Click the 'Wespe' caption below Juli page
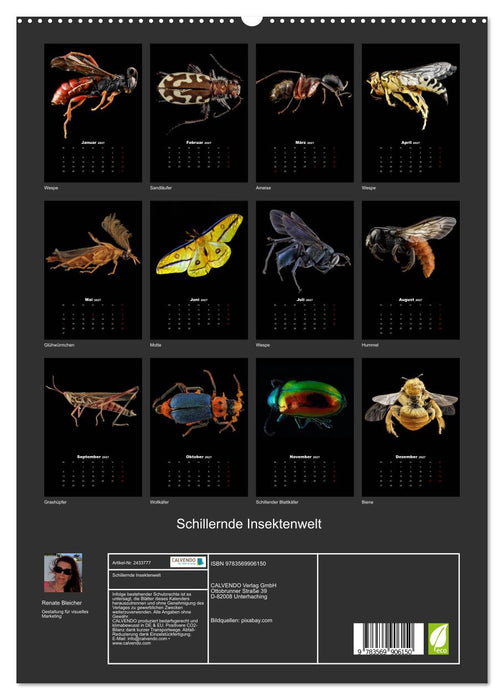 [262, 345]
